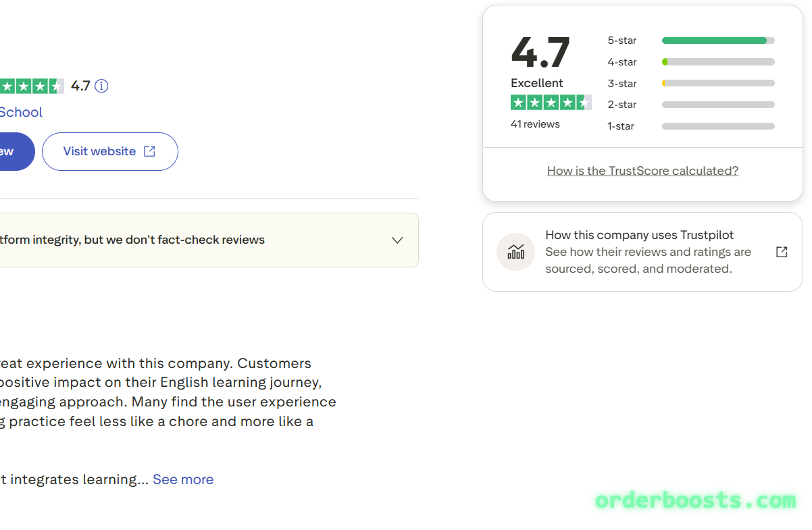Viewport: 812px width, 530px height.
Task: Click the info icon beside the 4.7 rating
Action: click(x=101, y=86)
